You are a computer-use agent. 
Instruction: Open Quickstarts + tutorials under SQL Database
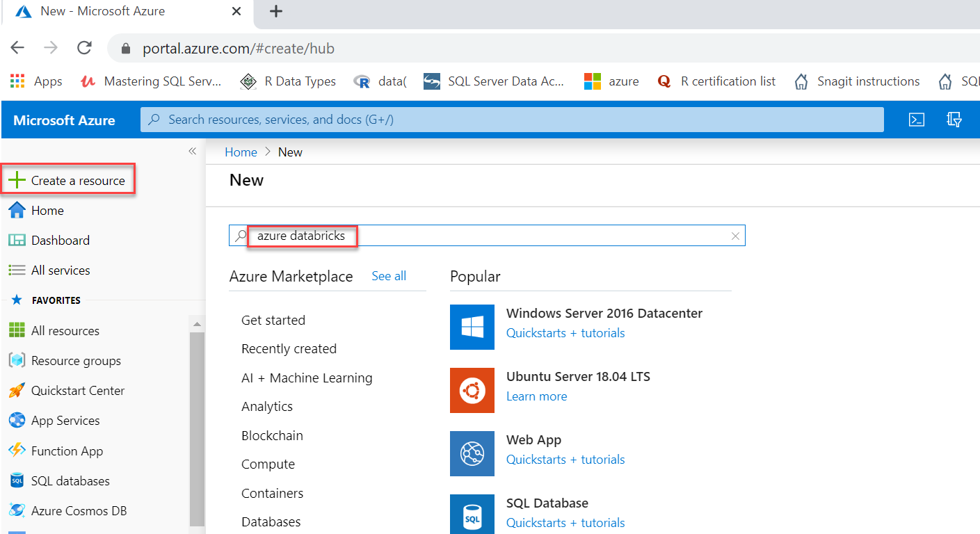565,523
